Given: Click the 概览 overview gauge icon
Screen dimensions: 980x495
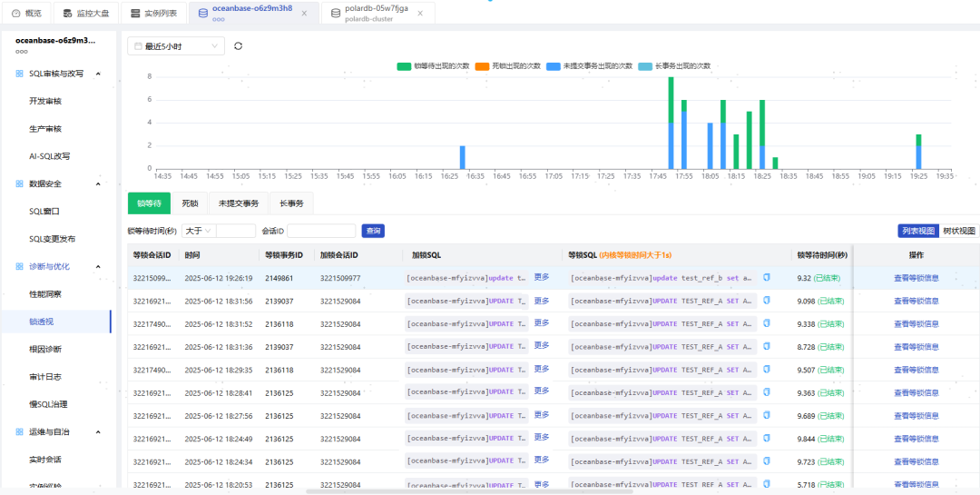Looking at the screenshot, I should click(15, 13).
